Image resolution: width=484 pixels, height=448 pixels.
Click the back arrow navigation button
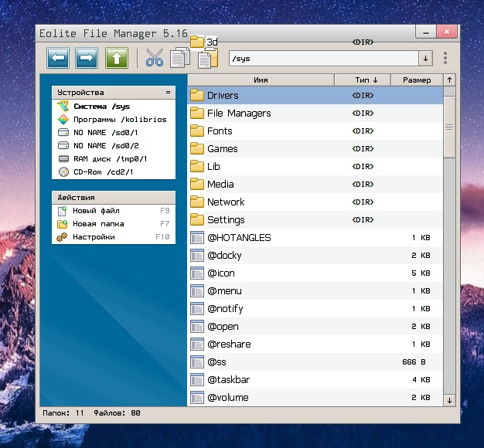[x=59, y=58]
